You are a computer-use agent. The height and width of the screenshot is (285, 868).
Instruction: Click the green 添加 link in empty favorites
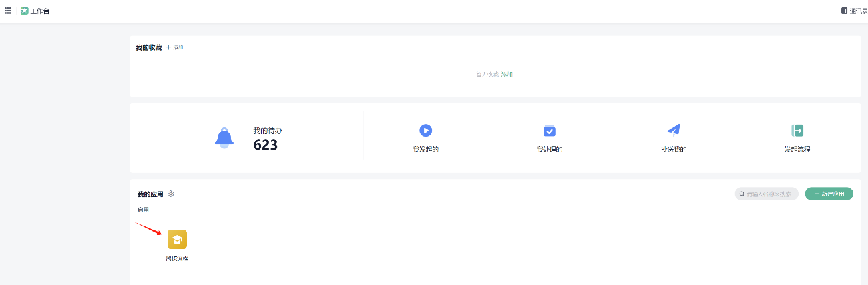click(x=507, y=74)
